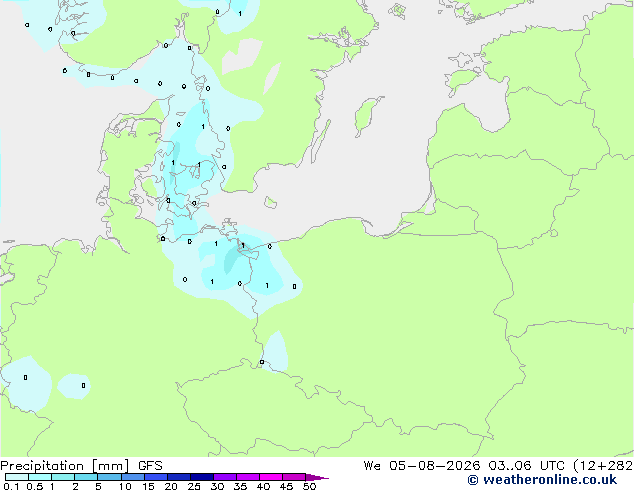Select the 15–20 mm legend swatch

(156, 477)
